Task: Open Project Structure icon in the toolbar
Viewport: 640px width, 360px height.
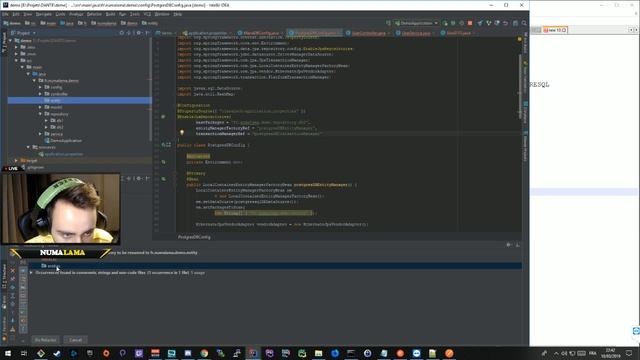Action: point(515,23)
